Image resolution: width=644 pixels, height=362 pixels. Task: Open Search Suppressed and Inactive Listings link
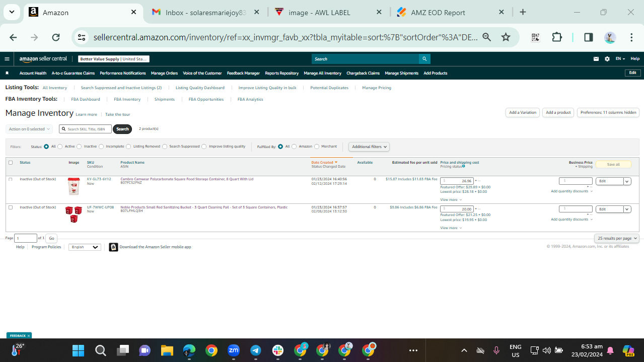click(121, 88)
